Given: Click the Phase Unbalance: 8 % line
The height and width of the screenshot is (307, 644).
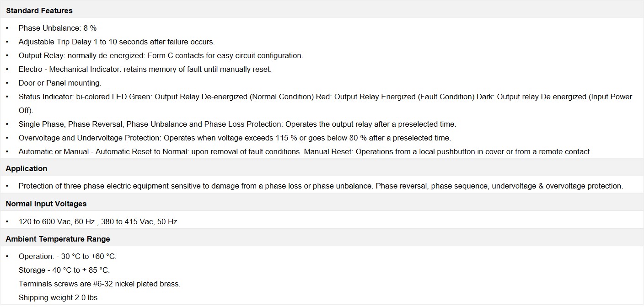Looking at the screenshot, I should pos(58,28).
